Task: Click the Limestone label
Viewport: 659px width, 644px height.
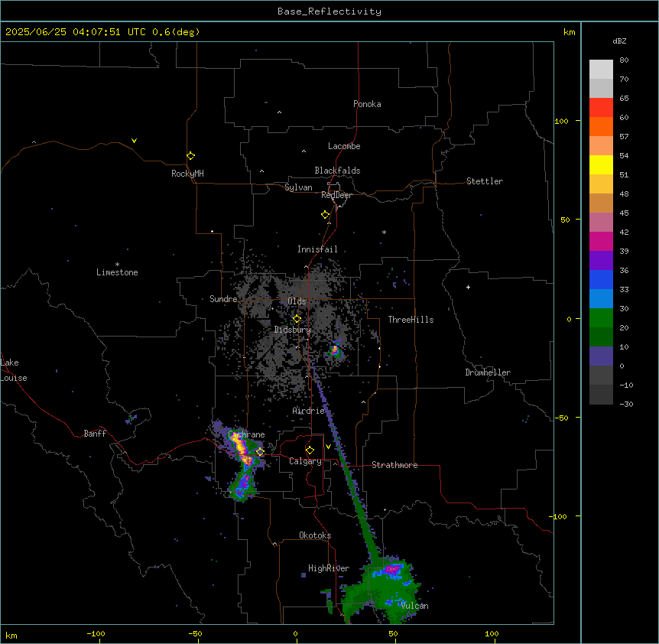Action: (x=117, y=272)
